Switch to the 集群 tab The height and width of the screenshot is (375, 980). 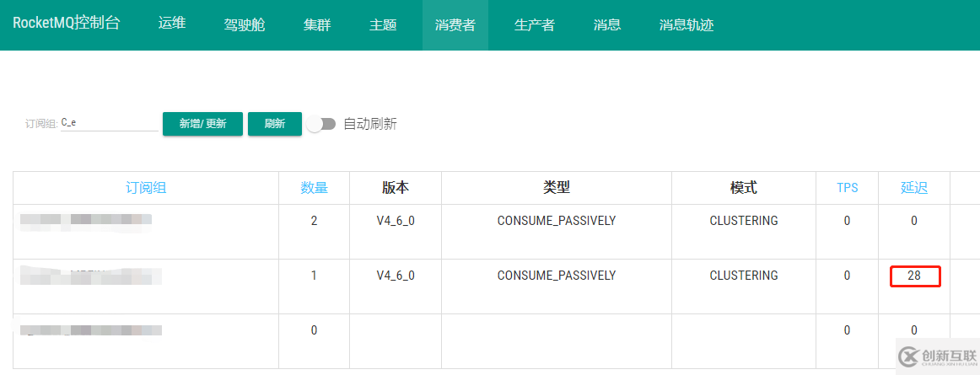pyautogui.click(x=317, y=24)
